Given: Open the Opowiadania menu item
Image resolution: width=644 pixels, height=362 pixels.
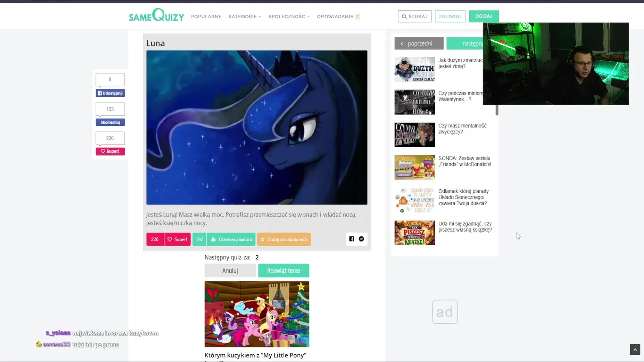Looking at the screenshot, I should click(x=335, y=16).
